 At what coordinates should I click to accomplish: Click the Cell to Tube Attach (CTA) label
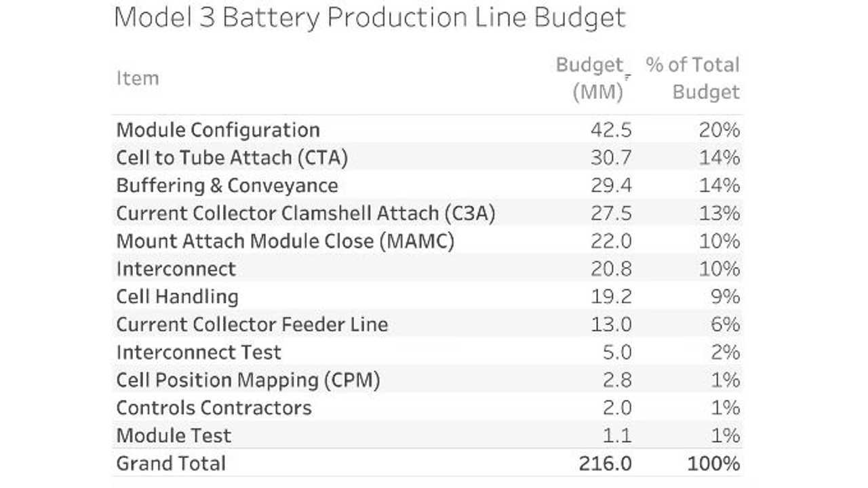click(x=232, y=158)
